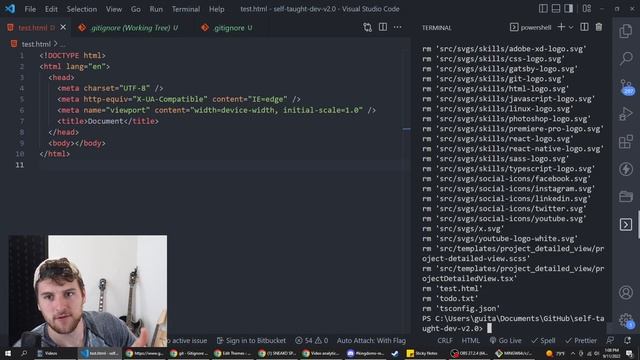Open the Go menu
This screenshot has width=640, height=360.
tap(136, 9)
